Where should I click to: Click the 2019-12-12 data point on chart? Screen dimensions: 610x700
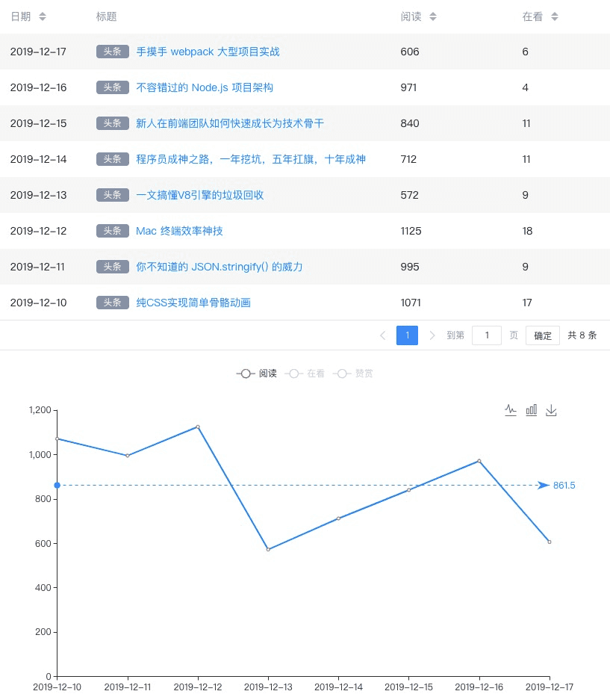[198, 427]
